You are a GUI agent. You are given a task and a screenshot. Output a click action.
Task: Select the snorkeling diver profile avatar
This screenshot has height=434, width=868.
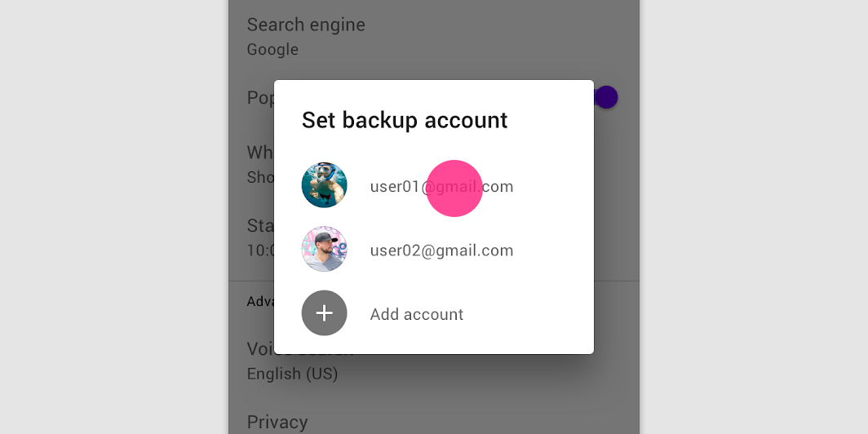click(x=325, y=185)
